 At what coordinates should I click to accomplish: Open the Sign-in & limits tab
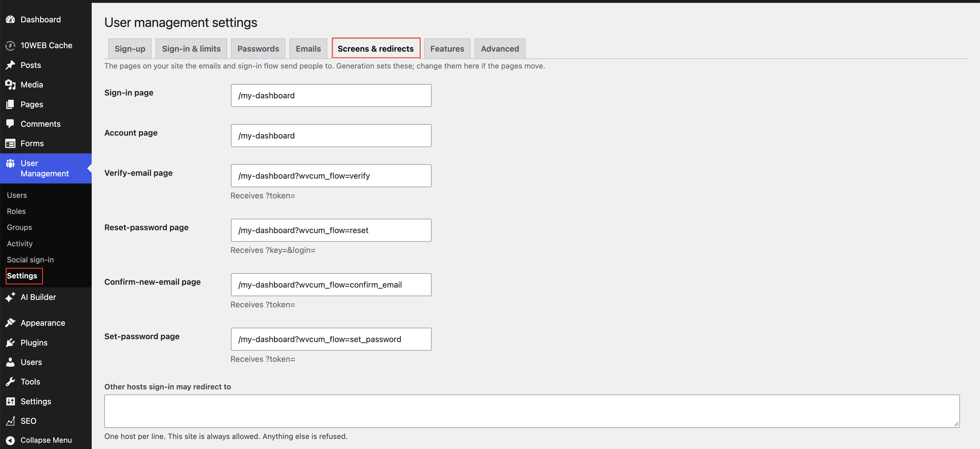[191, 49]
